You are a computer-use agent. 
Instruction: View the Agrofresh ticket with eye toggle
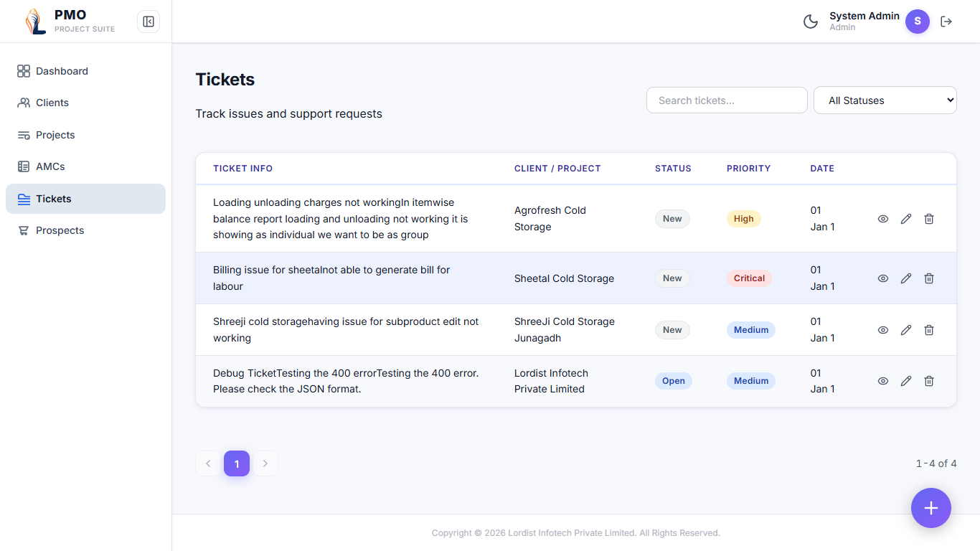point(882,218)
